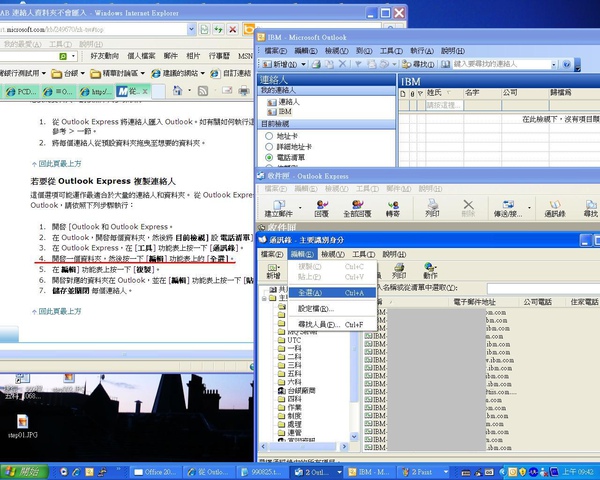
Task: Open Send/Receive dropdown arrow in Outlook Express
Action: 529,208
